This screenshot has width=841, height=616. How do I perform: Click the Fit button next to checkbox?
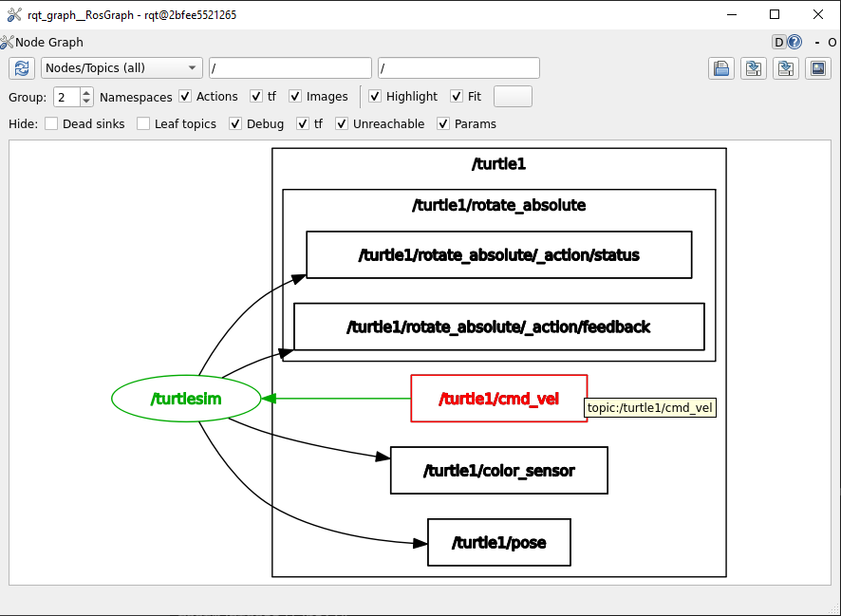click(x=513, y=97)
